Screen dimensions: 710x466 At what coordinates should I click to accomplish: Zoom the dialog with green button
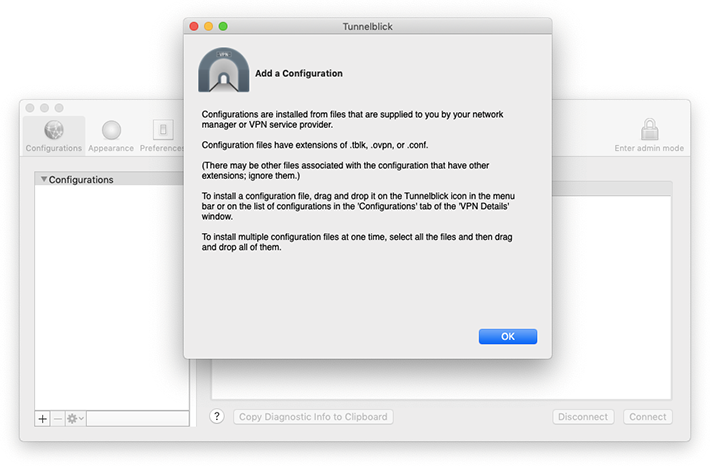tap(224, 26)
